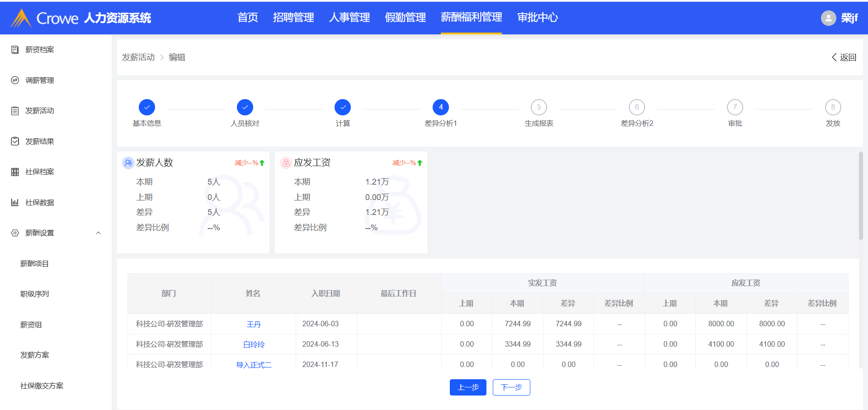Click 王丹's entry date 2024-06-03
The width and height of the screenshot is (868, 410).
(x=321, y=324)
